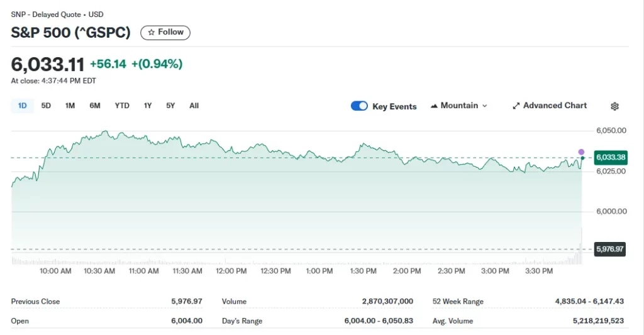Click the 1:00 PM x-axis label
Screen dimensions: 644x335
319,271
